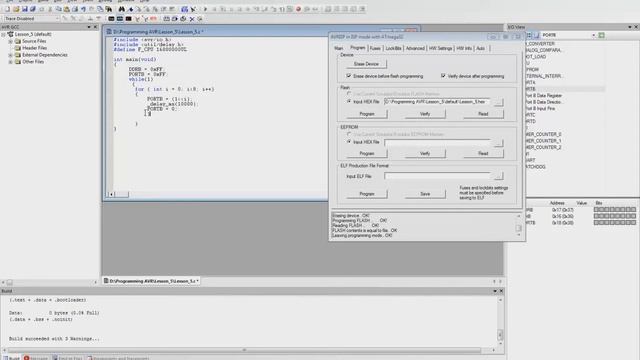
Task: Toggle bookmark with the toolbar flag icon
Action: (131, 9)
